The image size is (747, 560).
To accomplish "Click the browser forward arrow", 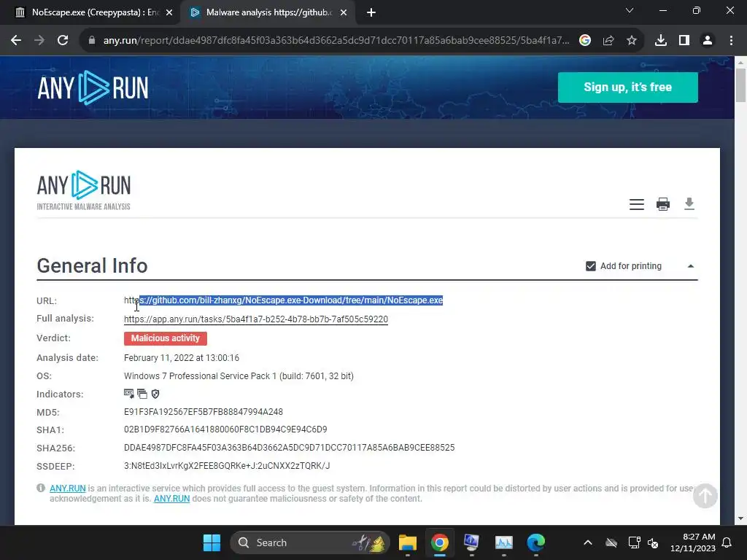I will [39, 41].
